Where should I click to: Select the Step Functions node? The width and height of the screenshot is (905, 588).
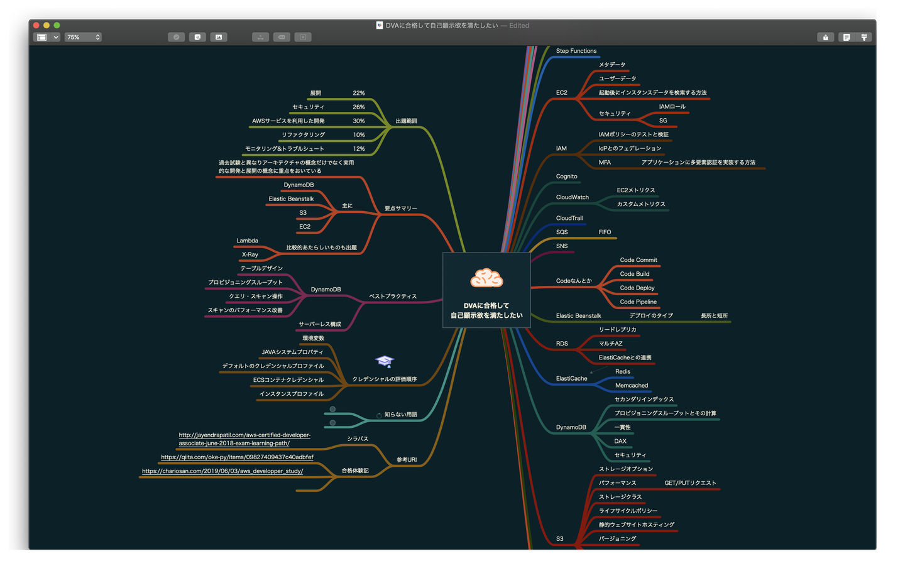coord(576,51)
